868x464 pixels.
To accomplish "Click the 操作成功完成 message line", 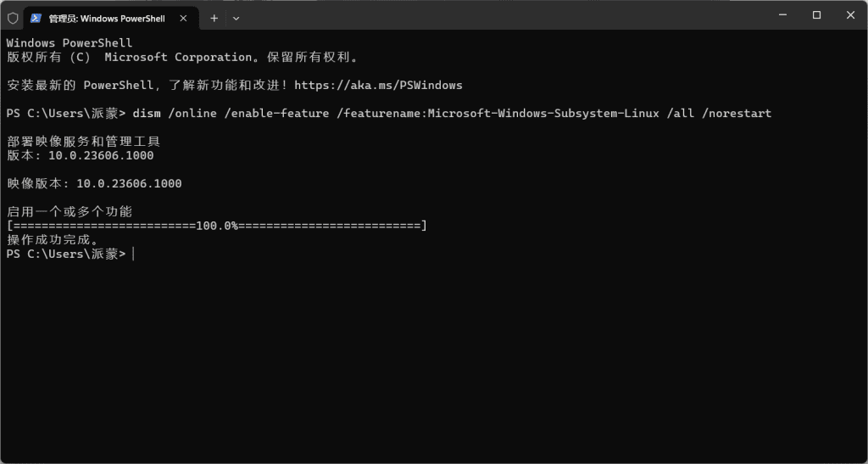I will coord(53,240).
